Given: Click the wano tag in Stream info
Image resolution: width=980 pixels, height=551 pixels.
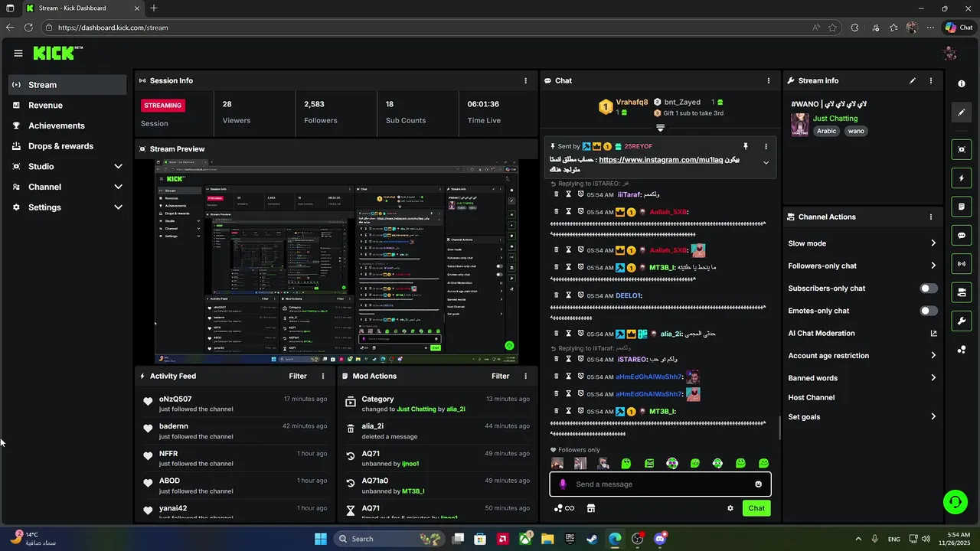Looking at the screenshot, I should click(856, 131).
